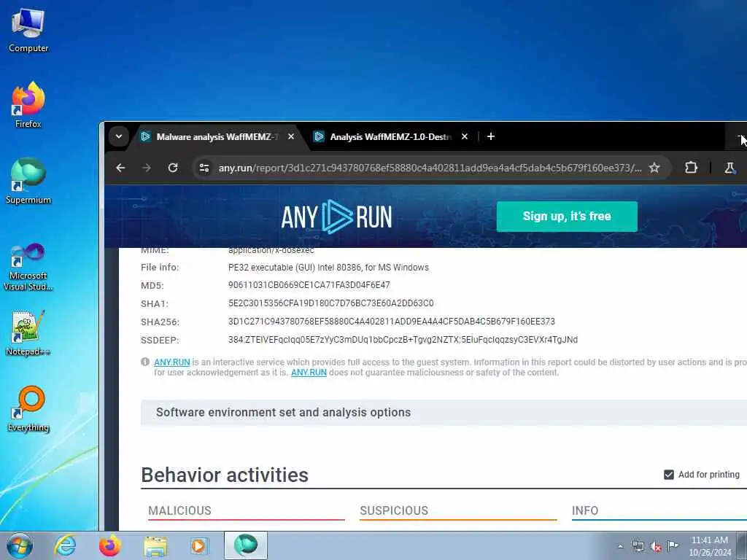Expand Software environment set and analysis options
The height and width of the screenshot is (560, 747).
444,413
